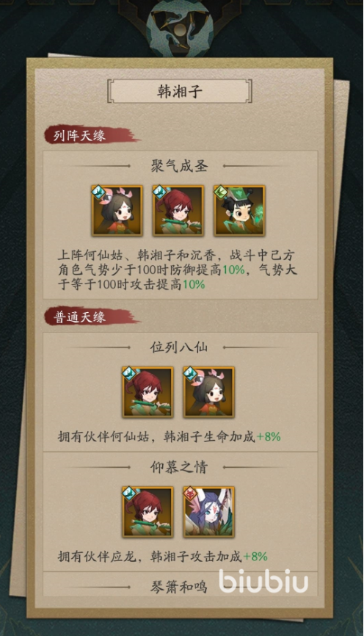Tap He Xiangu portrait under 位列八仙

[208, 392]
